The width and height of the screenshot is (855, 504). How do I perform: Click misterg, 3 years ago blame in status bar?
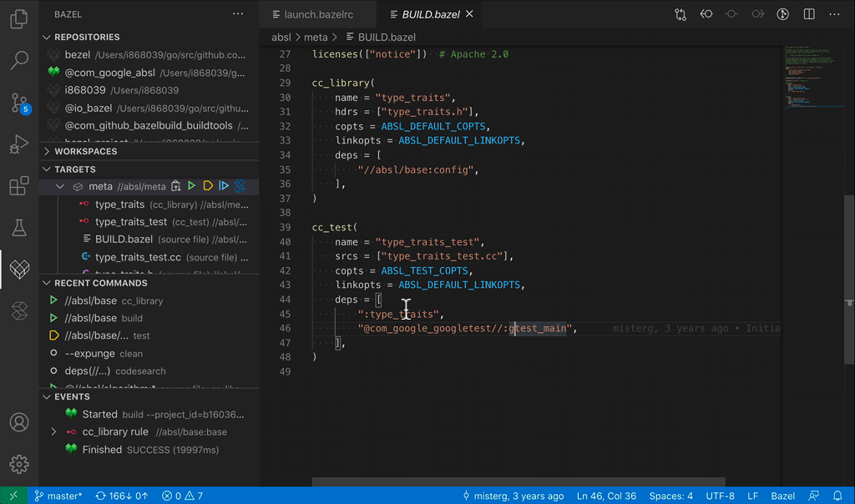514,496
